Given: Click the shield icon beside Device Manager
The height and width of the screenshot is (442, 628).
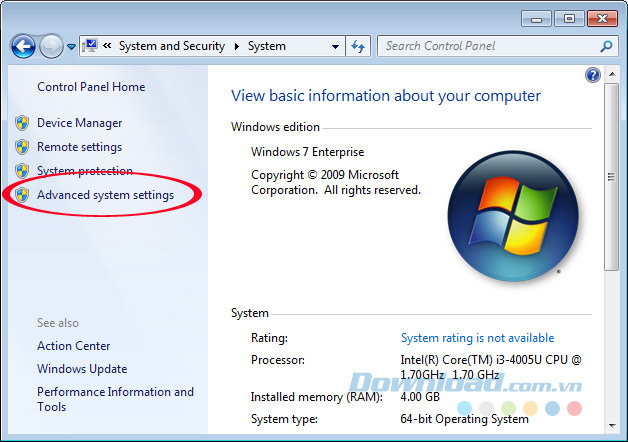Looking at the screenshot, I should click(22, 123).
